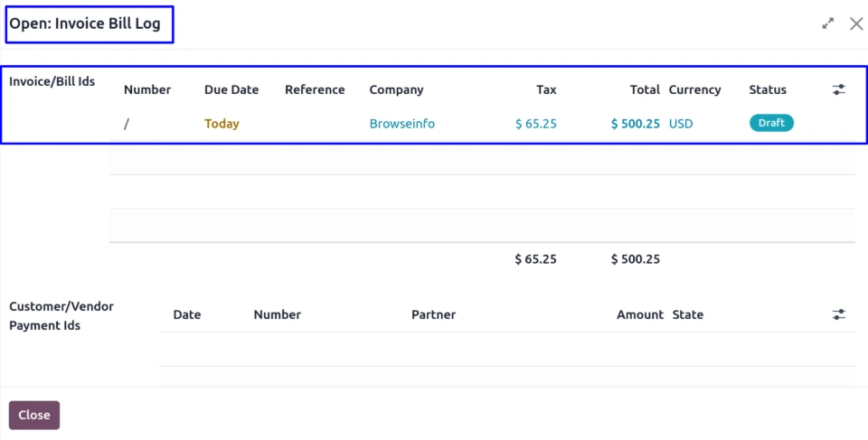Sort invoices by Number column
This screenshot has width=868, height=440.
tap(147, 89)
